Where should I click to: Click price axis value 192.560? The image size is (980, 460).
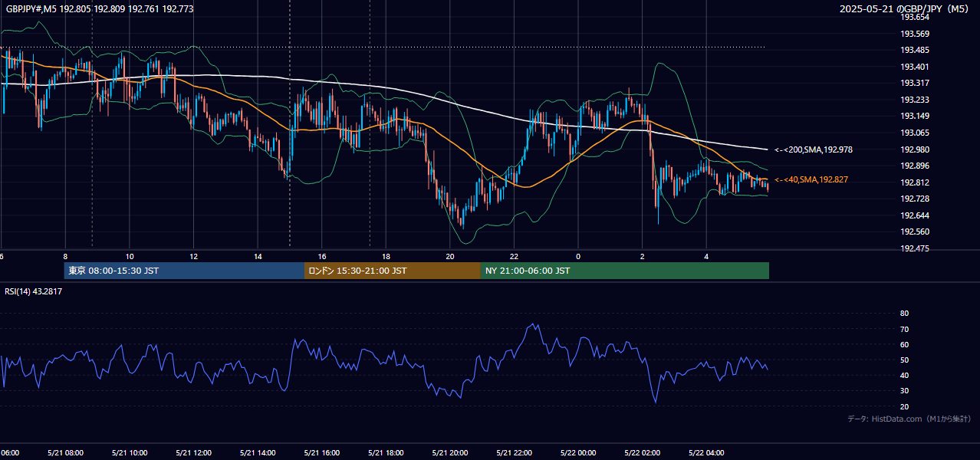point(914,232)
